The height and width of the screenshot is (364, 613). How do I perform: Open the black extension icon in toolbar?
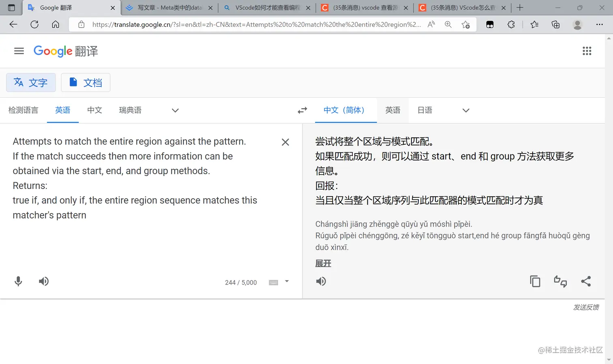point(490,24)
